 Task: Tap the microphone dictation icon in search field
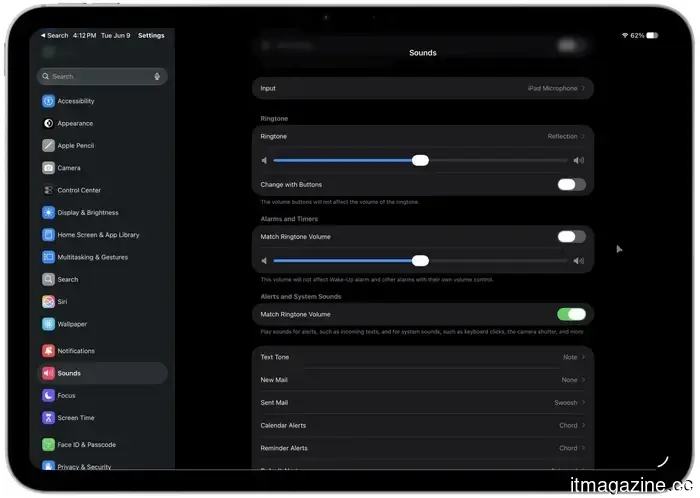pyautogui.click(x=157, y=76)
